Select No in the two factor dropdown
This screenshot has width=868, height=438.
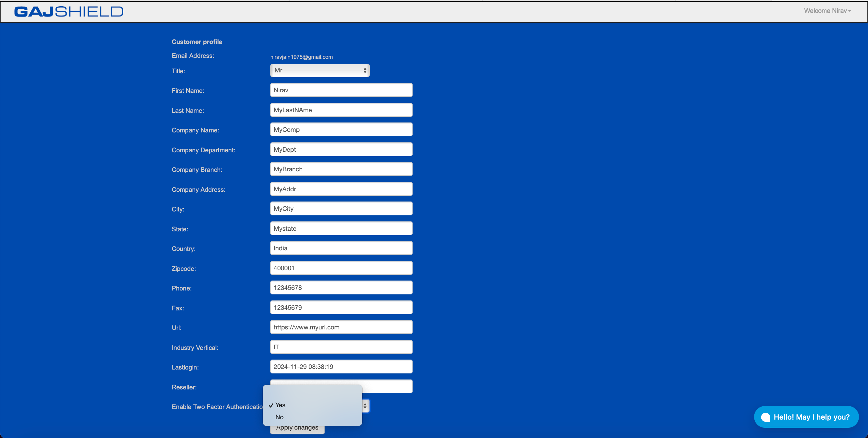point(312,417)
